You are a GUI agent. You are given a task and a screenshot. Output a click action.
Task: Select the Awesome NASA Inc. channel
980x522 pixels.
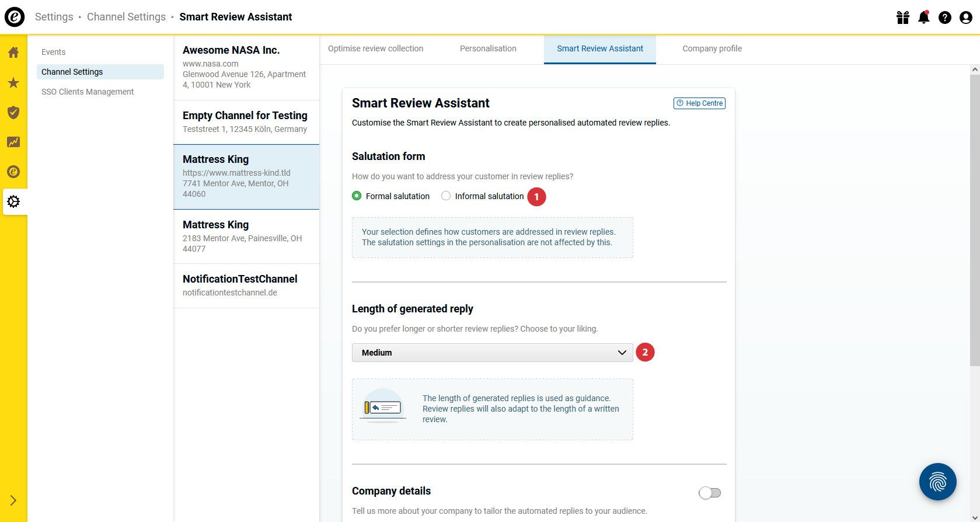(x=246, y=68)
